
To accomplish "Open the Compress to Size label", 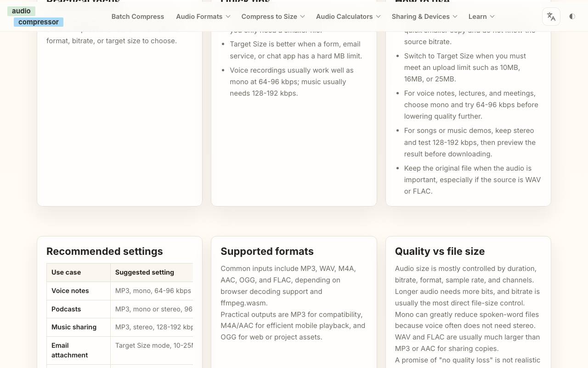I will (269, 17).
